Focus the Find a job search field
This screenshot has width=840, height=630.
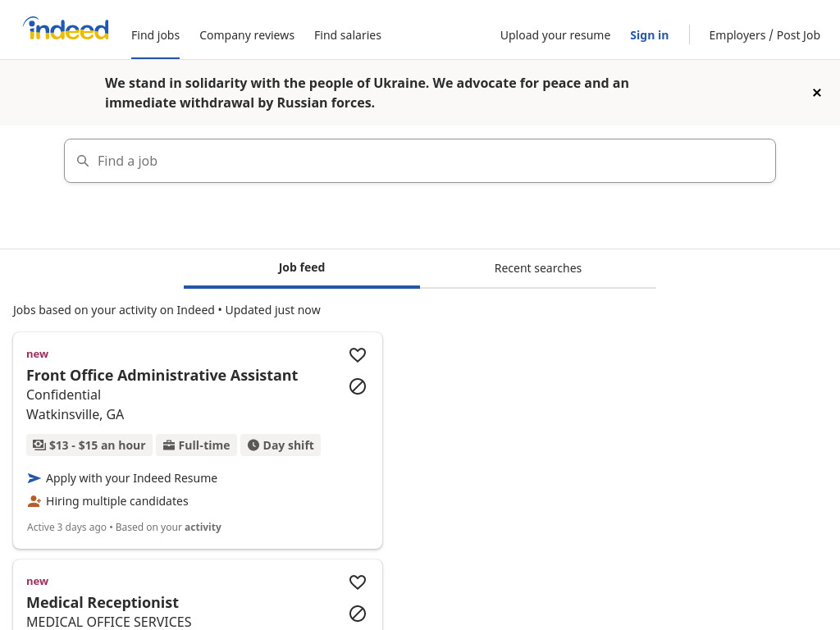(x=420, y=161)
